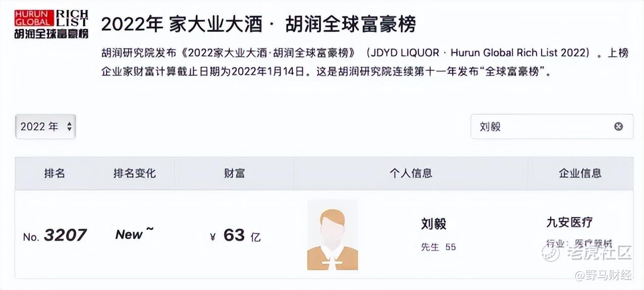Screen dimensions: 644x290
Task: Click into the search box containing 刘毅
Action: click(x=540, y=126)
